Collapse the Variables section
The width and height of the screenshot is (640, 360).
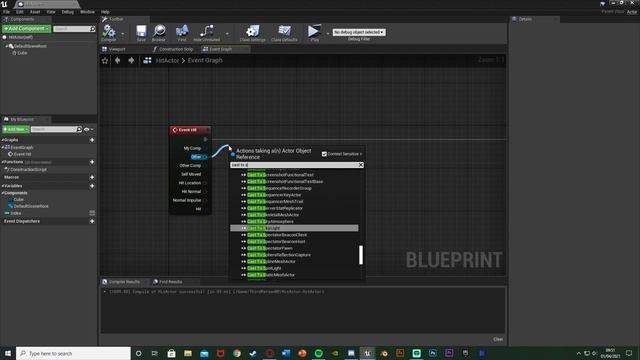[2, 186]
